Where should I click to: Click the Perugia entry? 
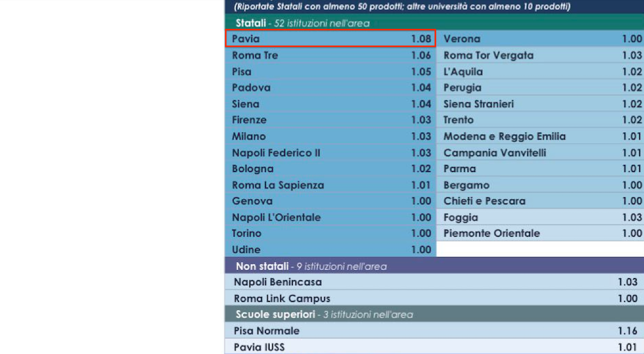(540, 88)
